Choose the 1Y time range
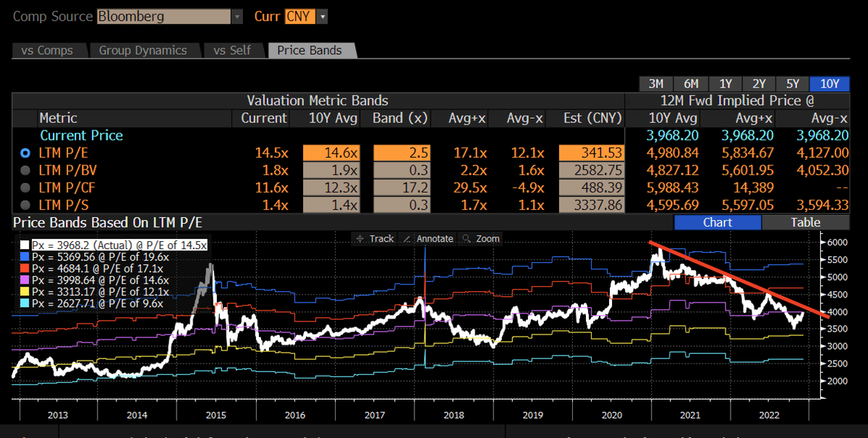The height and width of the screenshot is (438, 868). pos(725,84)
